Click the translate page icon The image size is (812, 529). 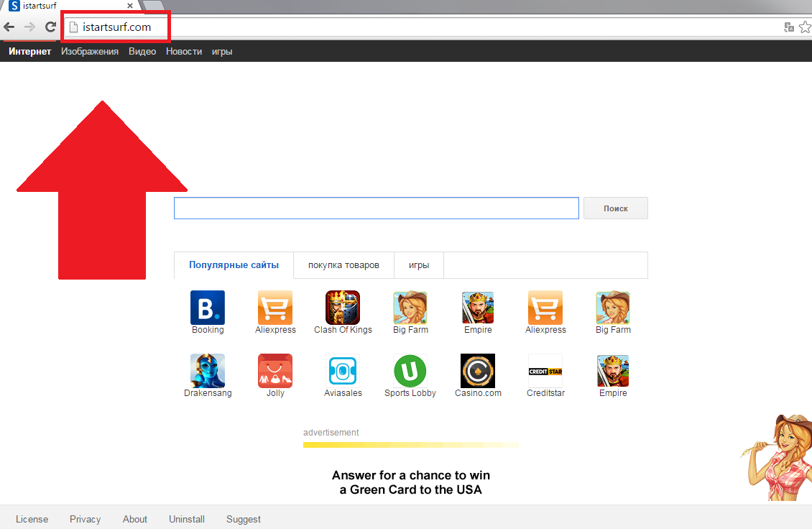pos(789,27)
